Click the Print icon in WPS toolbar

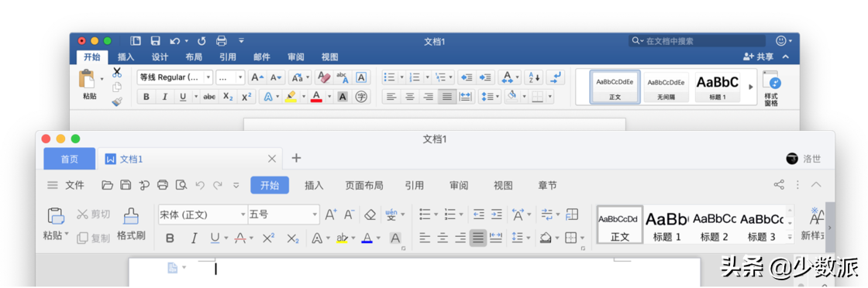coord(162,185)
